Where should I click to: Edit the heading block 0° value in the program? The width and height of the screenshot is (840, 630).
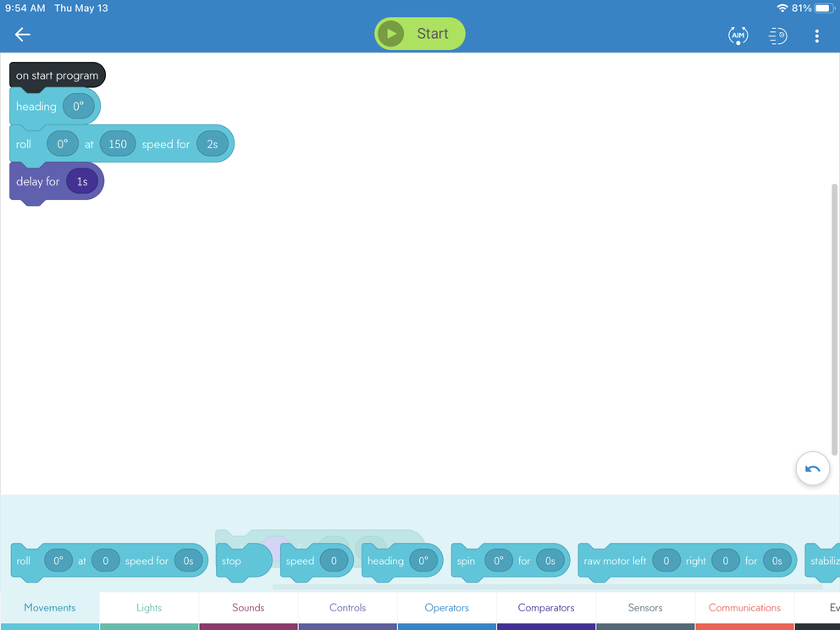[79, 107]
